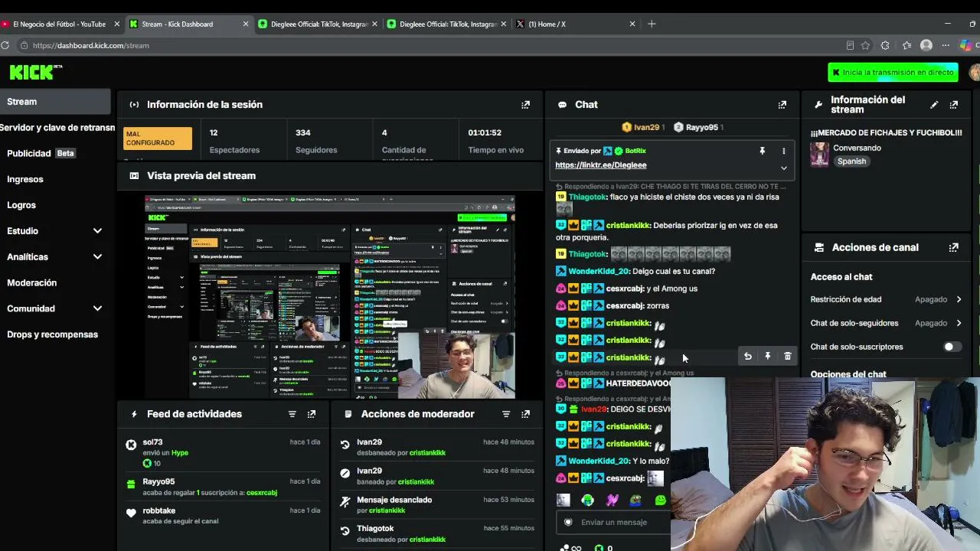Expand the Analíticas sidebar section
This screenshot has height=551, width=980.
coord(97,257)
